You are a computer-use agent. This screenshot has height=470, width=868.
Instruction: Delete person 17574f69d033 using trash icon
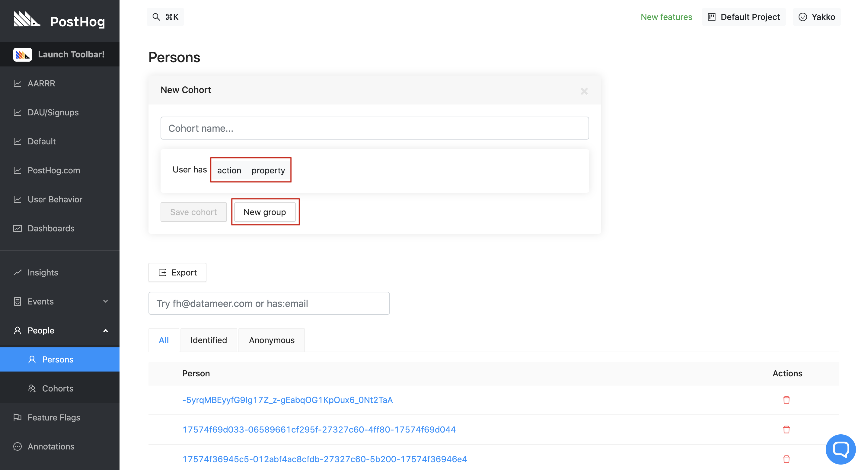786,430
